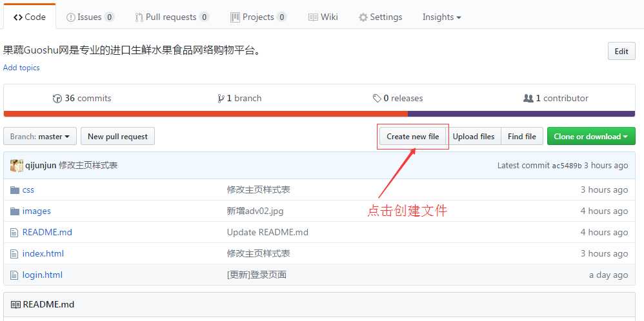Click the Issues count badge 0
The width and height of the screenshot is (644, 321).
pyautogui.click(x=109, y=17)
